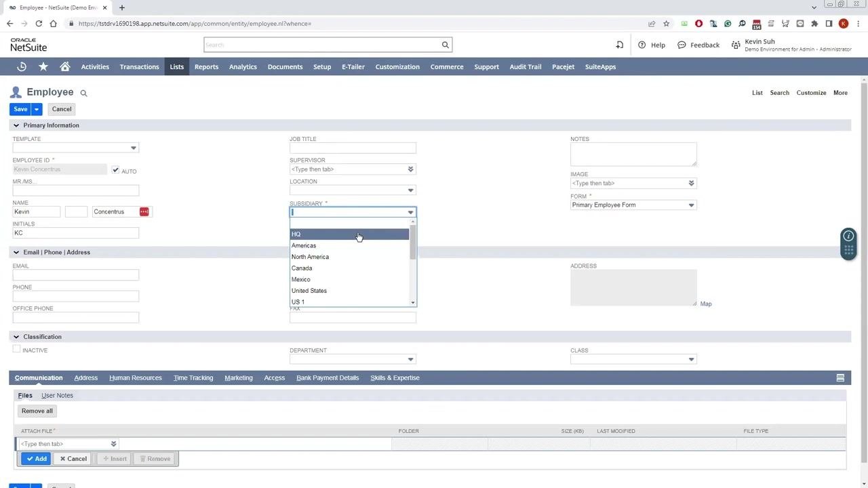The image size is (868, 488).
Task: Open the User Notes subtab
Action: (x=57, y=395)
